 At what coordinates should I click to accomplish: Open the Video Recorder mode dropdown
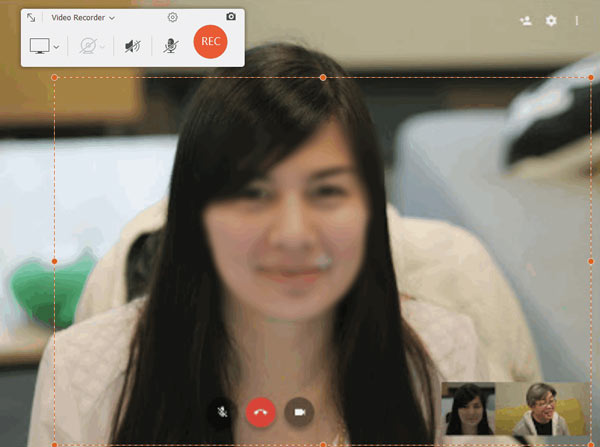(83, 17)
